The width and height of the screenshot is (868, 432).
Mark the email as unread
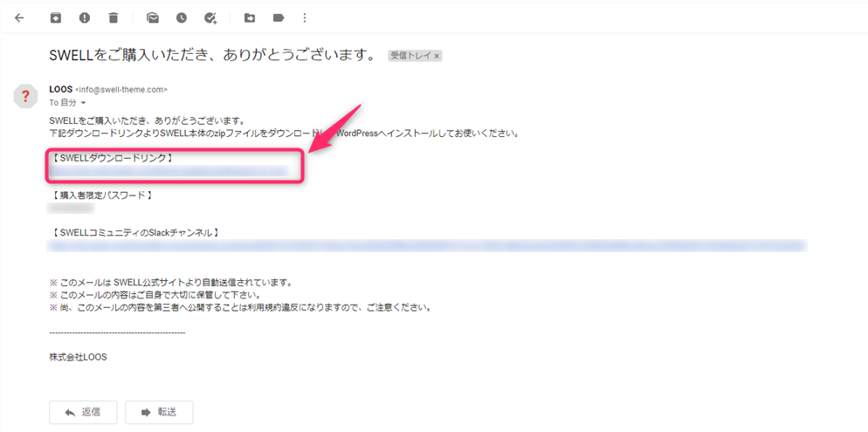point(153,17)
